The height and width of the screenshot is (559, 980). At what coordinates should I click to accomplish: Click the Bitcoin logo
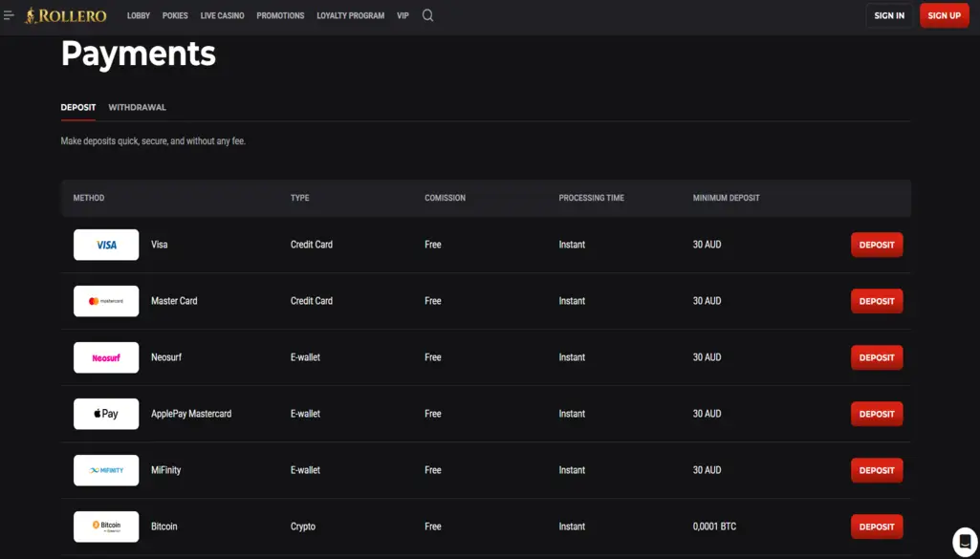click(x=106, y=527)
